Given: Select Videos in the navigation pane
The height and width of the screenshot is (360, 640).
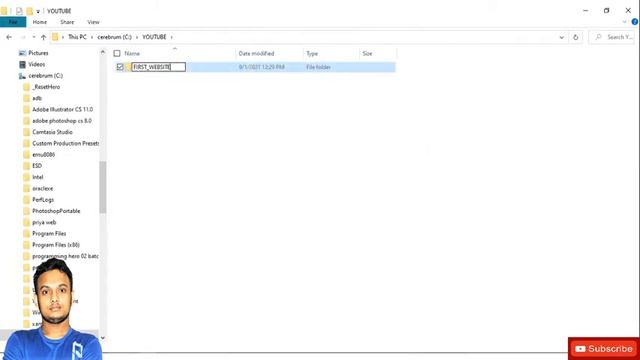Looking at the screenshot, I should click(x=36, y=64).
